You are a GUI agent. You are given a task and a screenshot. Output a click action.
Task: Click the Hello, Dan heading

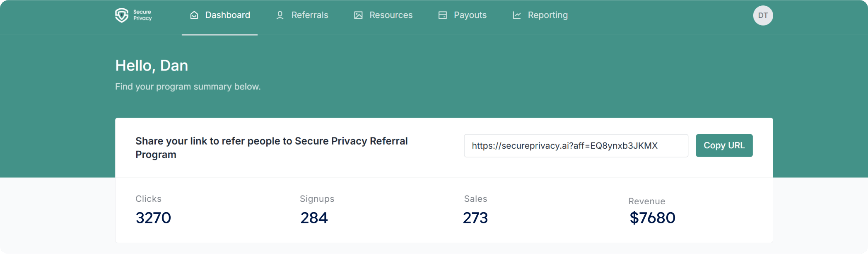(x=152, y=65)
